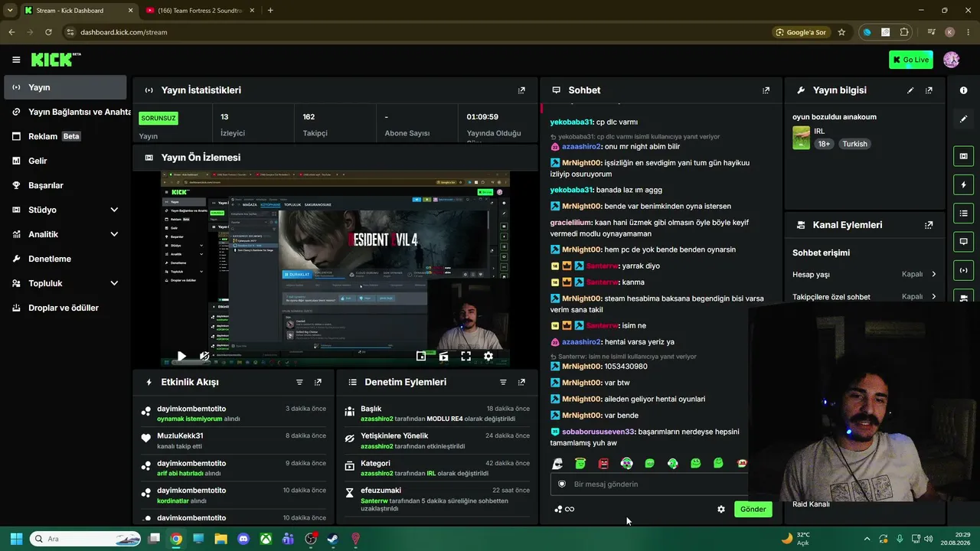The height and width of the screenshot is (551, 980).
Task: Click the info icon in right toolbar
Action: [963, 90]
